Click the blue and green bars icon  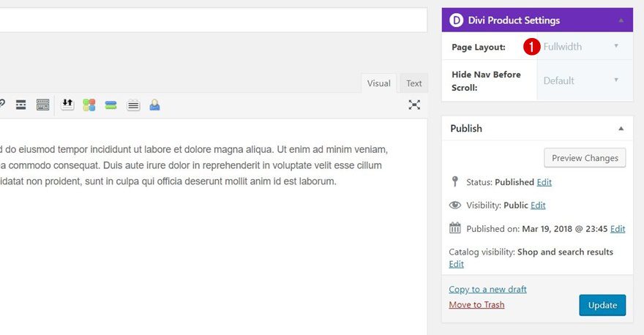point(111,105)
